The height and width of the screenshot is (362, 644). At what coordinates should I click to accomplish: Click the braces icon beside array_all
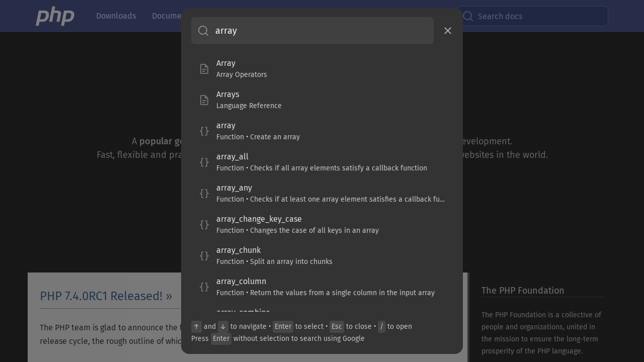click(x=204, y=162)
